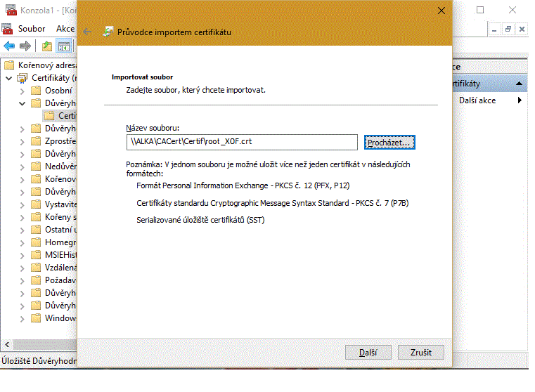Expand the Osobní folder node
Image resolution: width=535 pixels, height=392 pixels.
click(22, 91)
